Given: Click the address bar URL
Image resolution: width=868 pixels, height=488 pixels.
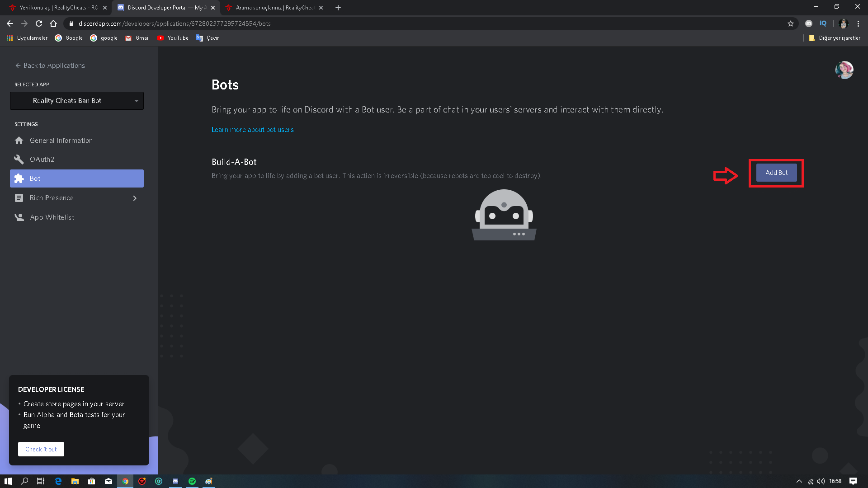Looking at the screenshot, I should click(175, 23).
